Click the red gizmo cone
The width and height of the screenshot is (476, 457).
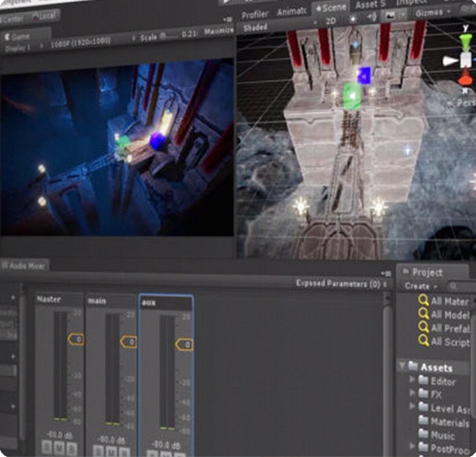coord(465,78)
